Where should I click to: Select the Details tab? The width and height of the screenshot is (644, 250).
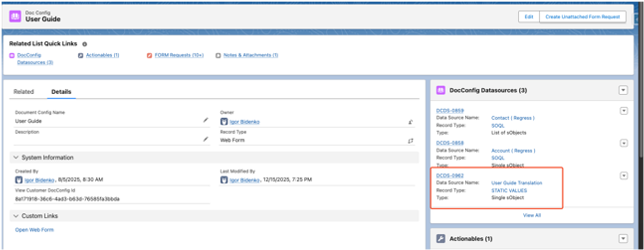coord(61,92)
